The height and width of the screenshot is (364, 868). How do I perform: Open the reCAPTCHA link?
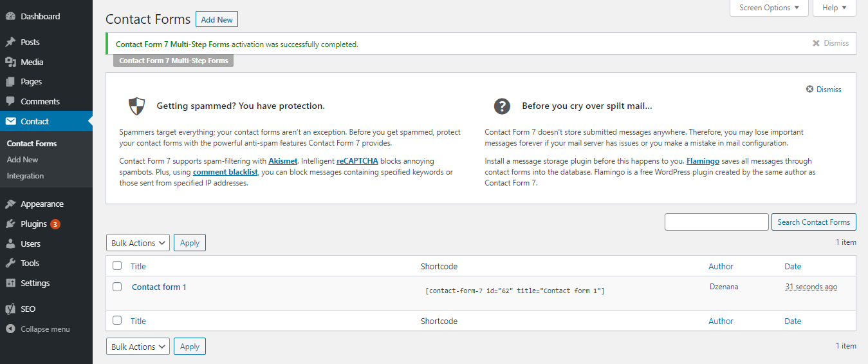[357, 161]
